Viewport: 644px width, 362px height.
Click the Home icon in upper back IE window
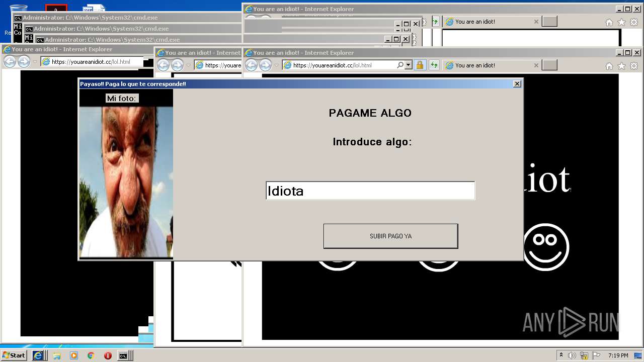click(609, 22)
